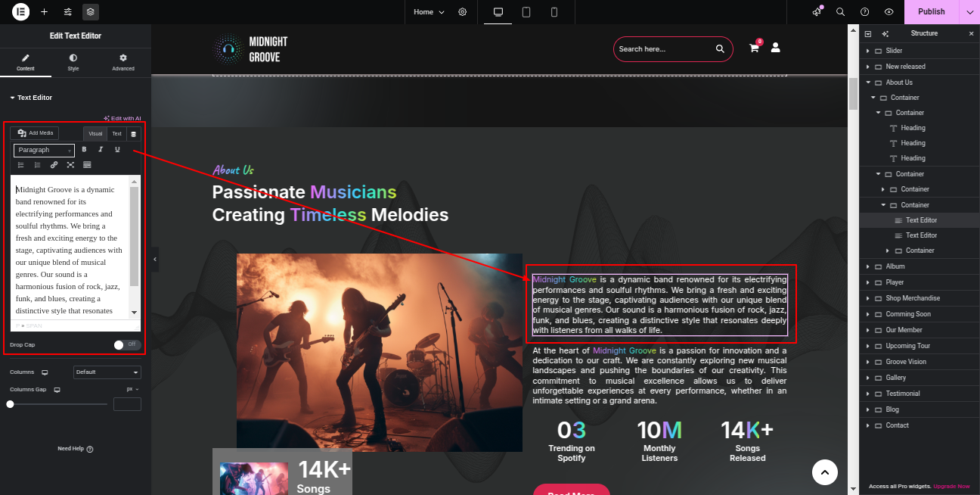The width and height of the screenshot is (980, 495).
Task: Adjust the Columns Gap slider handle
Action: point(10,404)
